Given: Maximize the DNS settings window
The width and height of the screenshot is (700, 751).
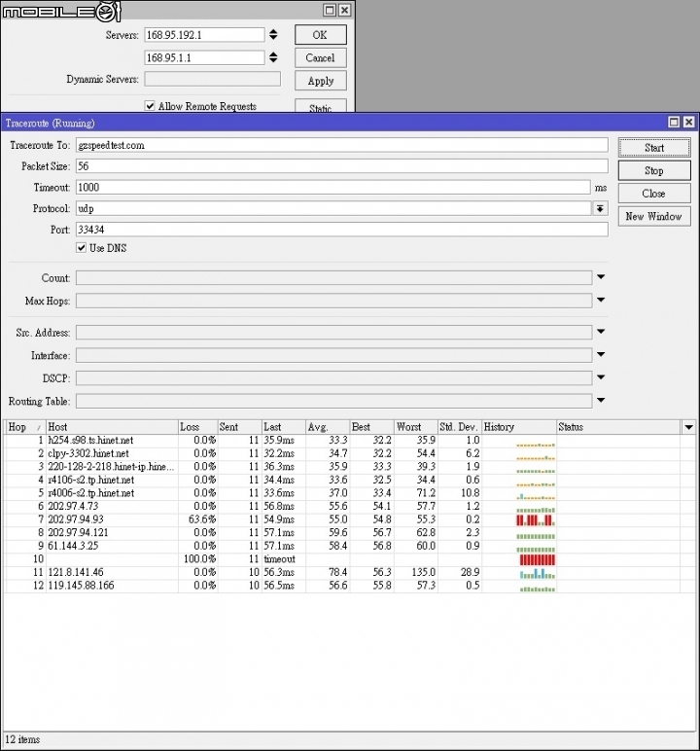Looking at the screenshot, I should [x=330, y=10].
